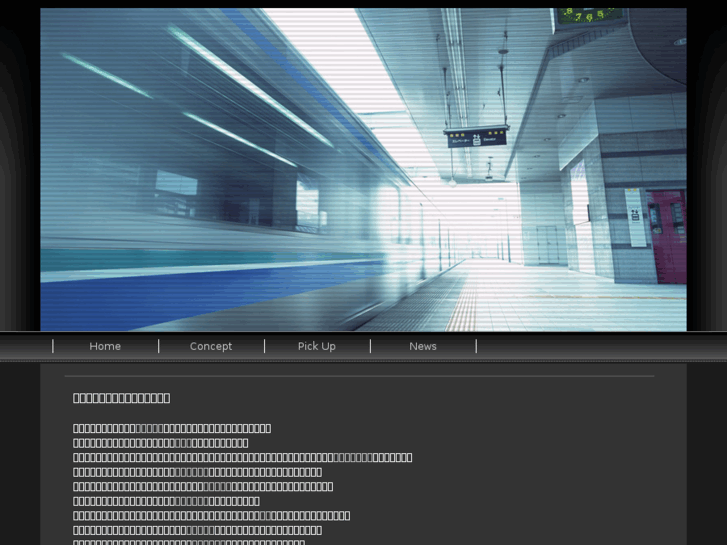Screen dimensions: 727x545
Task: Click the green digit clock in photo
Action: pos(590,15)
